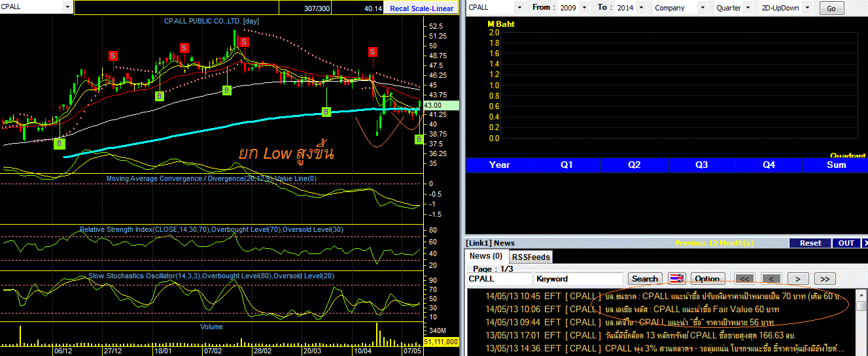Open the chart symbol CPALL dropdown

coord(68,7)
